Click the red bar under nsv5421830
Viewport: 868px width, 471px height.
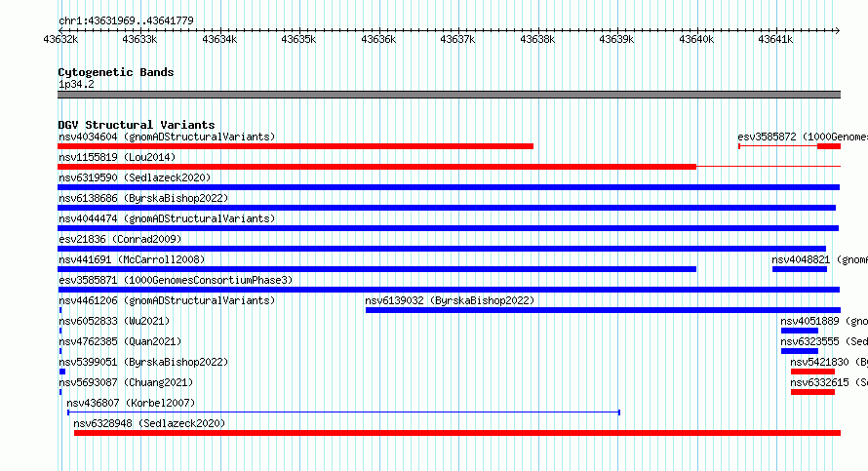pos(812,372)
